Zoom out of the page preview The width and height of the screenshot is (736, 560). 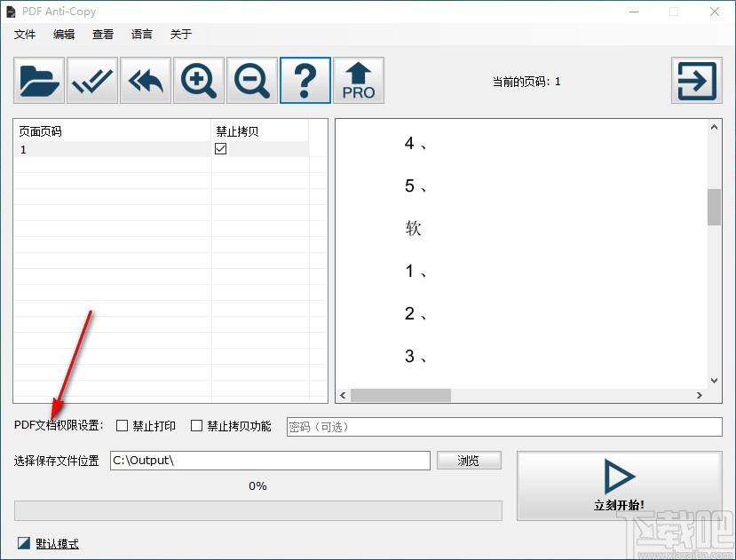coord(251,80)
